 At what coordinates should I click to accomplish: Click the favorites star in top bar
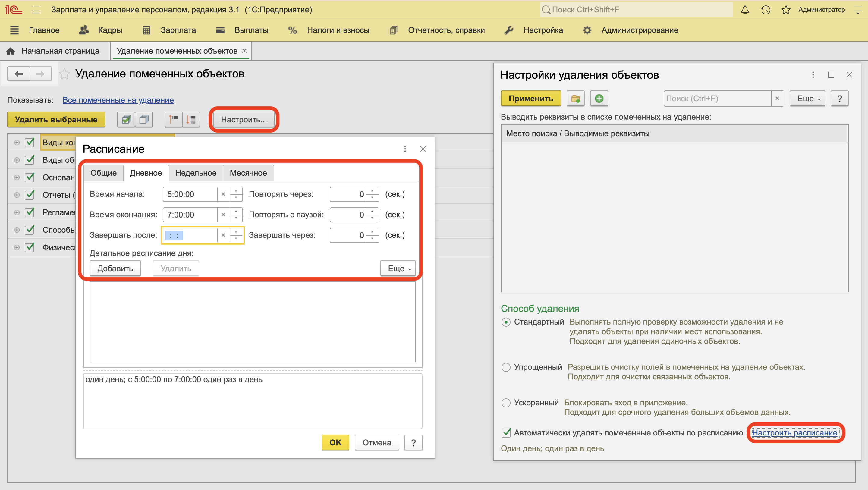[785, 10]
